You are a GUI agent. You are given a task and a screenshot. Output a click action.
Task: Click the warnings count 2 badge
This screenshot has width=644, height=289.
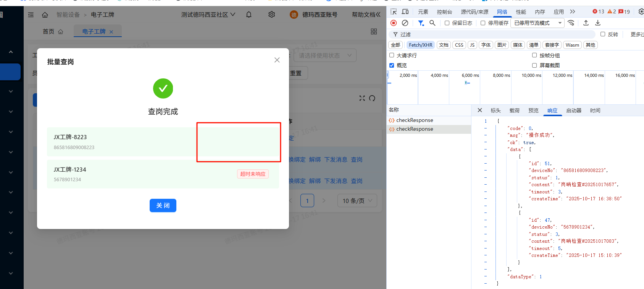point(612,11)
